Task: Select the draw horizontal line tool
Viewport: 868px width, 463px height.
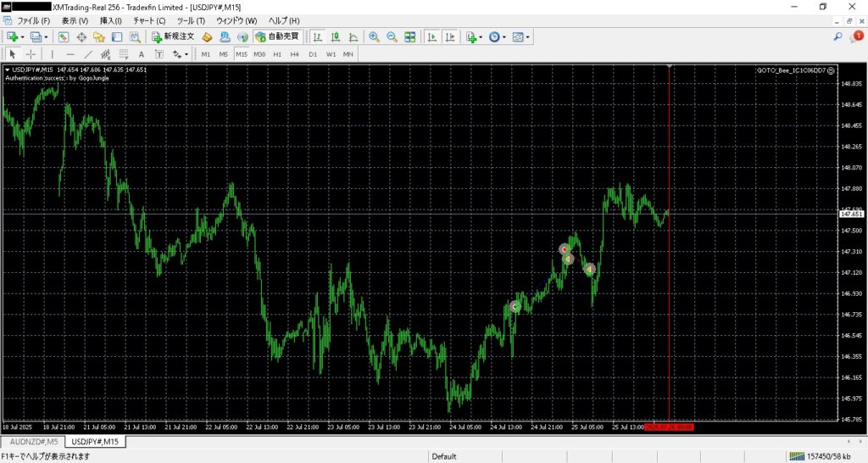Action: click(x=70, y=54)
